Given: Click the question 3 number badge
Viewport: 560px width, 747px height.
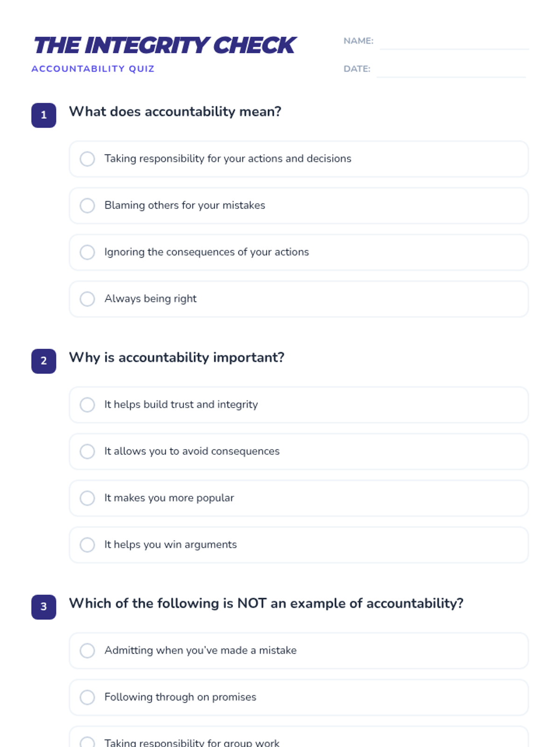Looking at the screenshot, I should (x=44, y=607).
